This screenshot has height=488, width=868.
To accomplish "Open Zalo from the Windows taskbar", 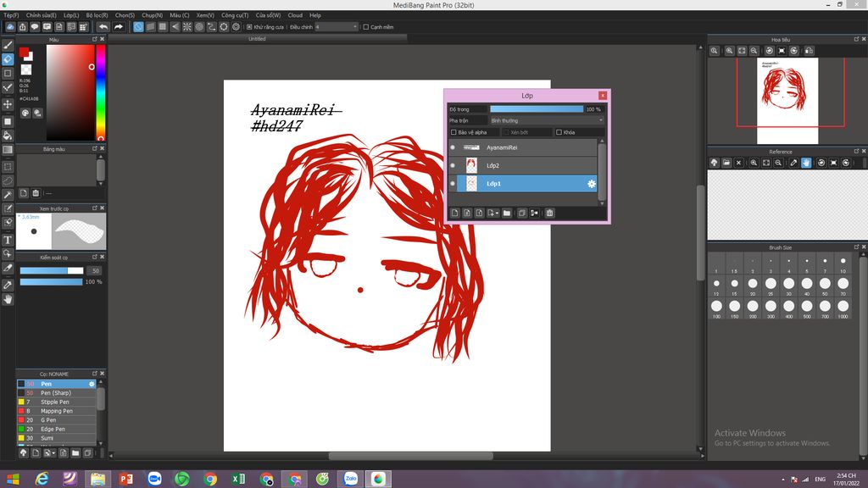I will click(x=350, y=479).
